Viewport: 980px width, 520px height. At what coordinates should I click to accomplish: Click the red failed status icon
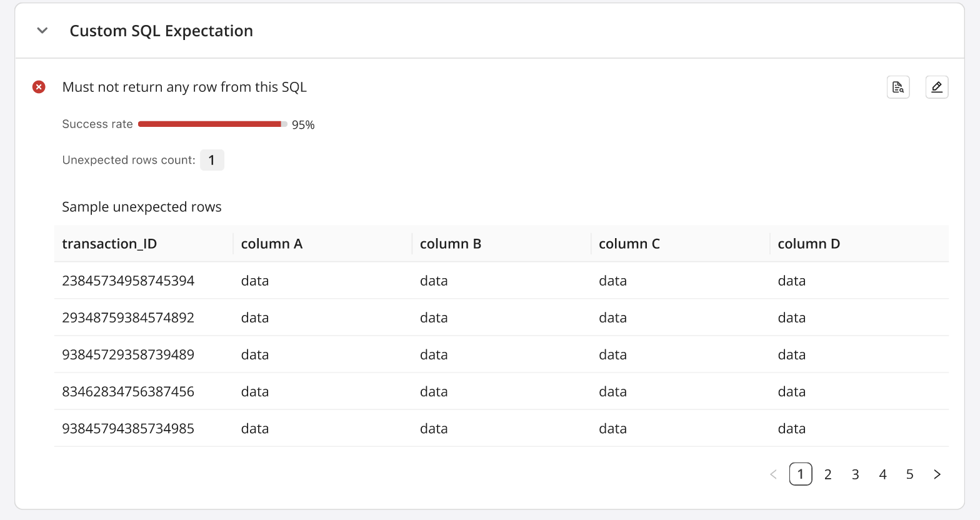(39, 87)
